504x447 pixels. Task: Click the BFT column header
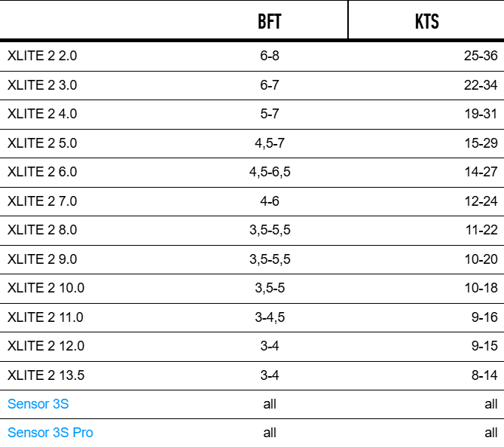[269, 21]
